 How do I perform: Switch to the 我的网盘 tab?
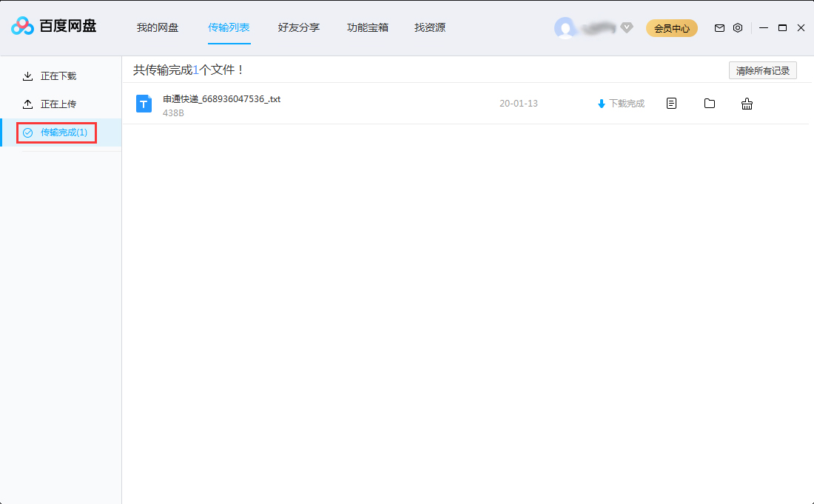point(158,27)
